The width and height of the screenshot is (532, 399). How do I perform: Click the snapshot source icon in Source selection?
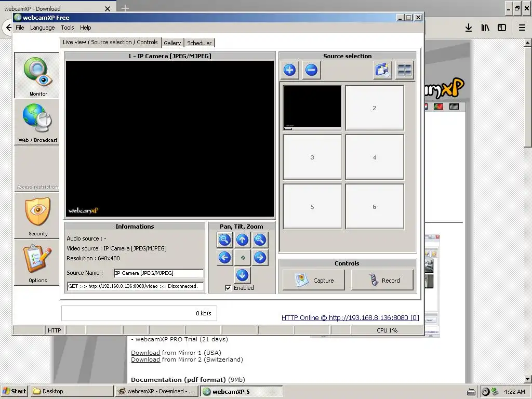click(383, 70)
